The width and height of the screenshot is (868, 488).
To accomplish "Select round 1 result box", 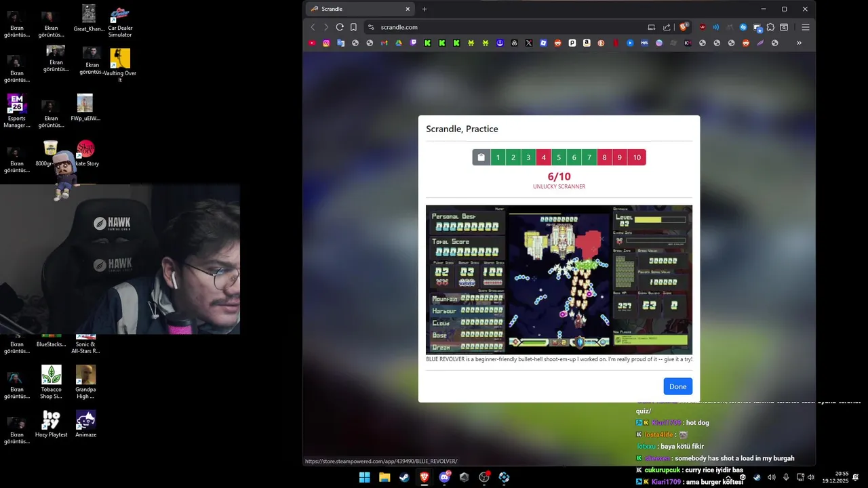I will (x=498, y=157).
